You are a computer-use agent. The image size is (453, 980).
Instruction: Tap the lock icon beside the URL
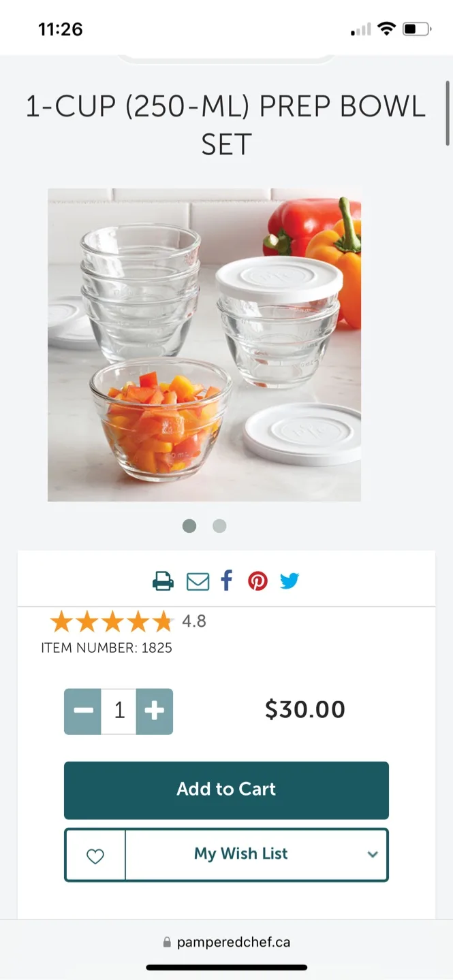pyautogui.click(x=167, y=943)
